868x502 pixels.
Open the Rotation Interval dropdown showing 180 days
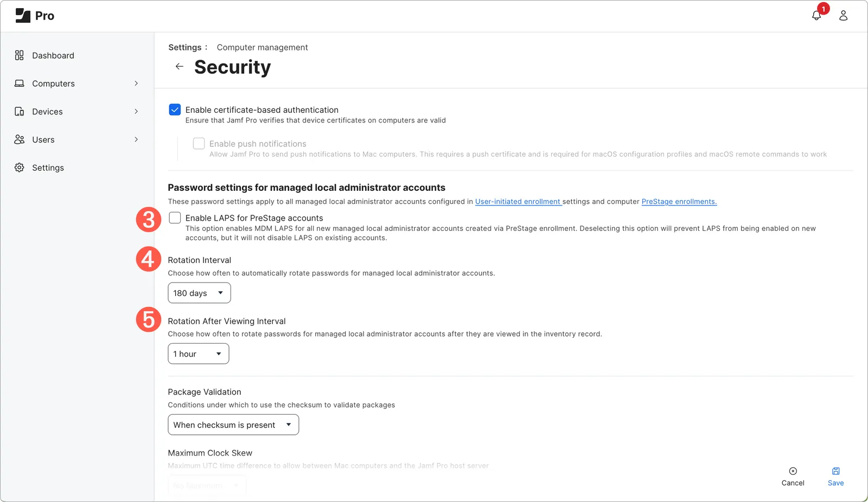[199, 293]
